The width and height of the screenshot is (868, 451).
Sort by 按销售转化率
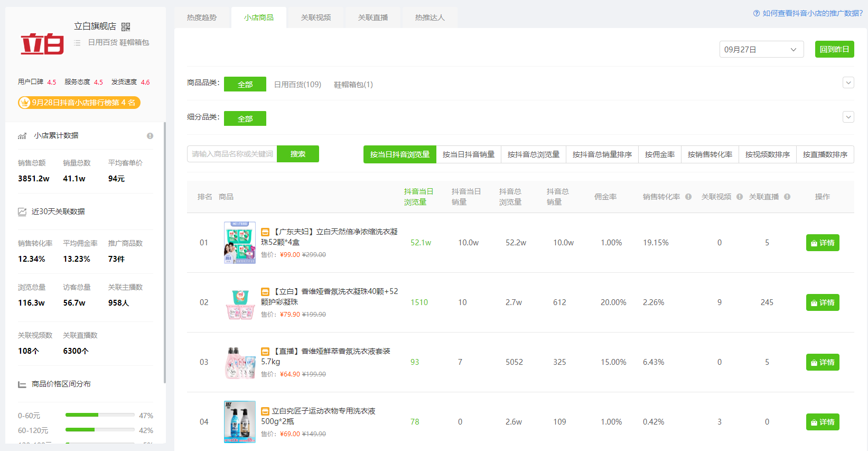(710, 154)
